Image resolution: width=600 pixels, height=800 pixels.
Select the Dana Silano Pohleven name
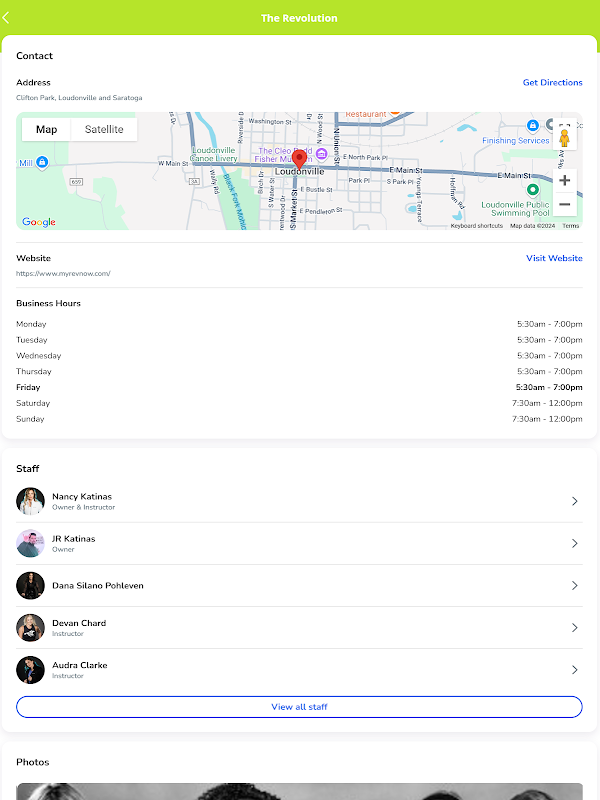click(x=98, y=586)
